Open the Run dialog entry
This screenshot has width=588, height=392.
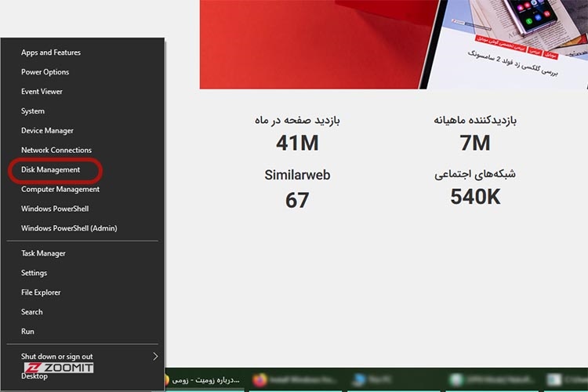pos(27,332)
